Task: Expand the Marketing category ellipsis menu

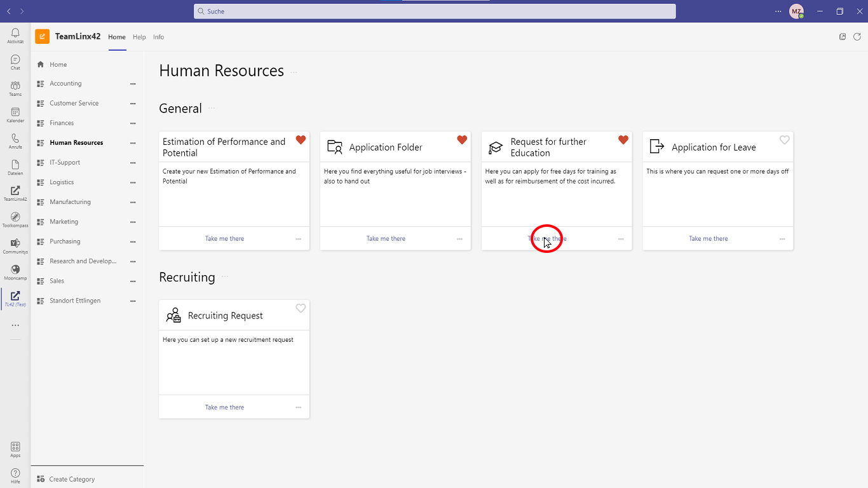Action: 133,222
